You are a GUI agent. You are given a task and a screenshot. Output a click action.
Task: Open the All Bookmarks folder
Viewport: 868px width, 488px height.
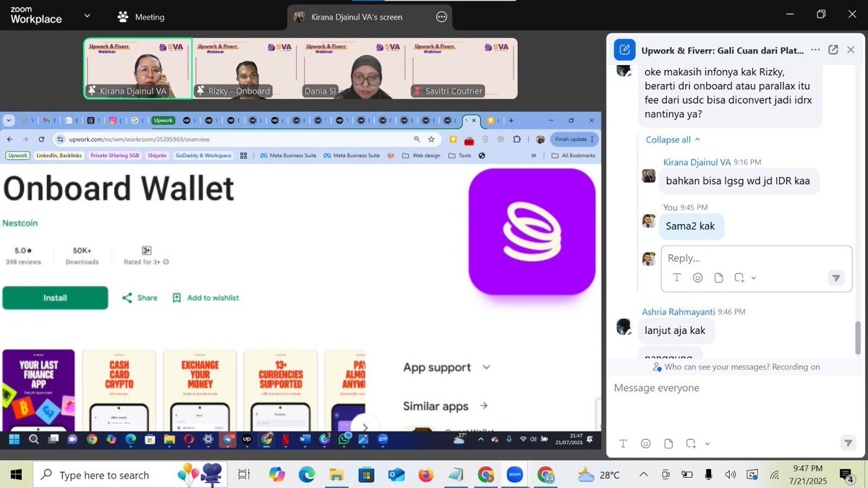tap(574, 155)
